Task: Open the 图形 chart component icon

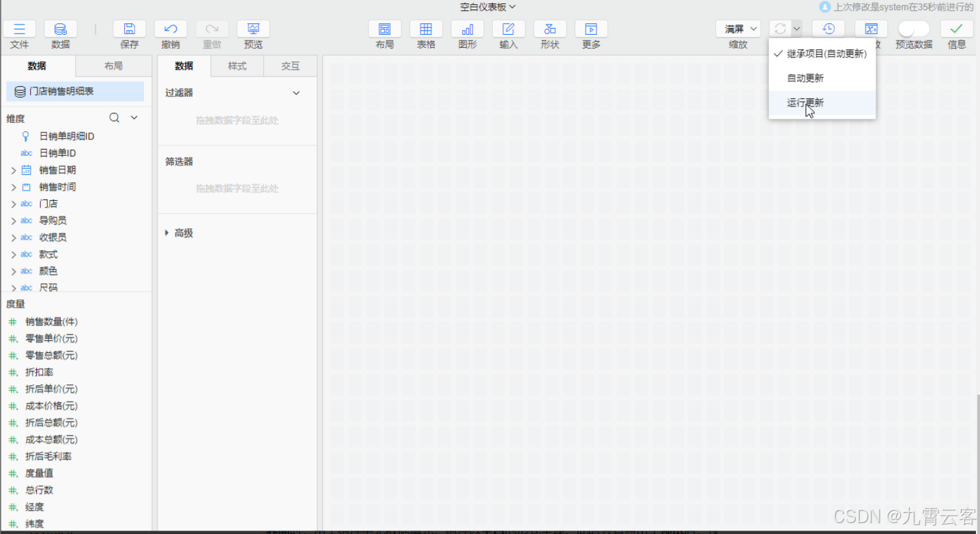Action: (467, 29)
